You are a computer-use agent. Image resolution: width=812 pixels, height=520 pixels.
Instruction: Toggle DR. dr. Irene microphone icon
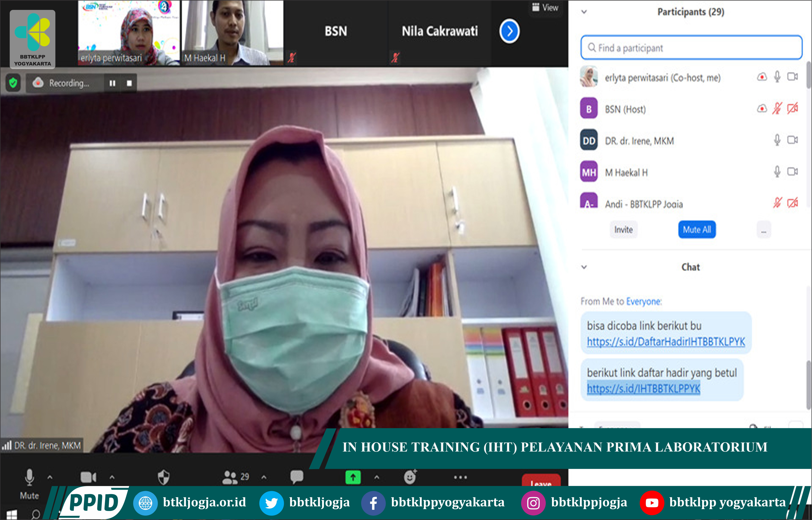point(777,140)
